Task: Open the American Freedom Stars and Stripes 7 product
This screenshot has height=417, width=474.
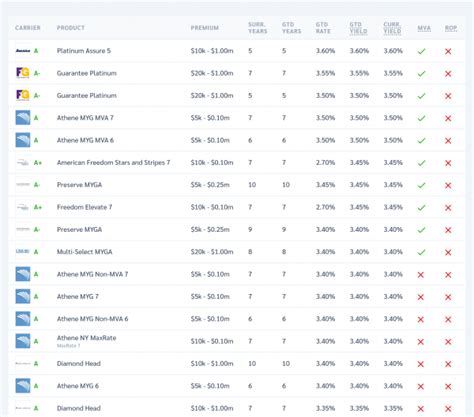Action: tap(113, 162)
